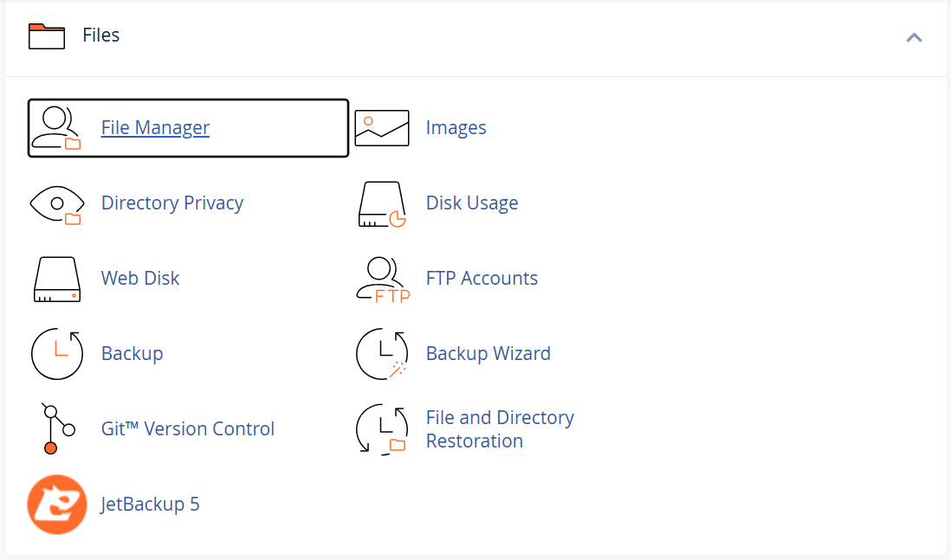This screenshot has height=560, width=951.
Task: Collapse the Files section with chevron
Action: click(914, 37)
